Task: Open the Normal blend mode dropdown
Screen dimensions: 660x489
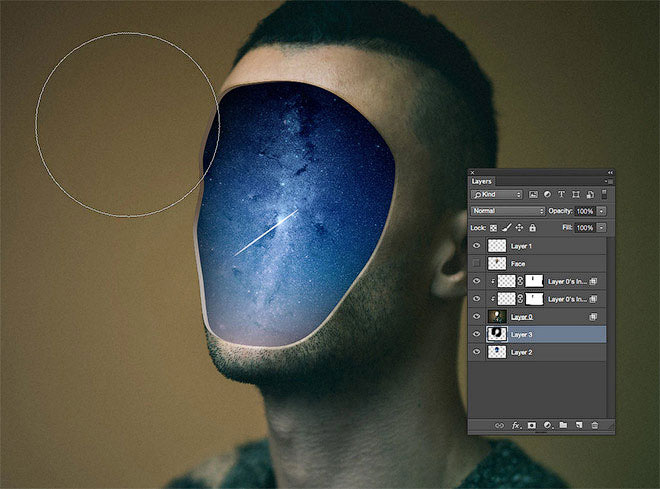Action: [x=507, y=211]
